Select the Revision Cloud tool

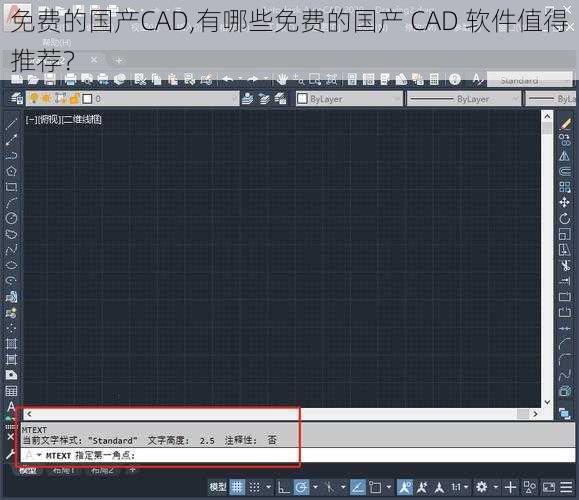[11, 234]
